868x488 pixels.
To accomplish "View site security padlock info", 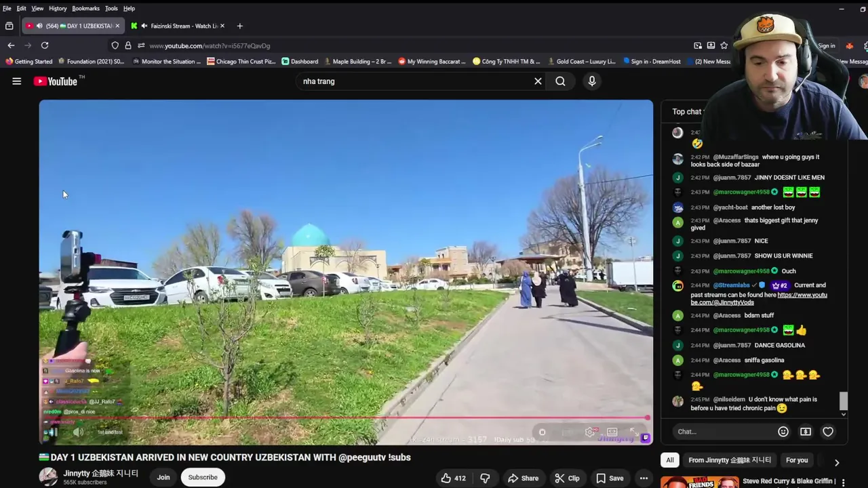I will 127,45.
